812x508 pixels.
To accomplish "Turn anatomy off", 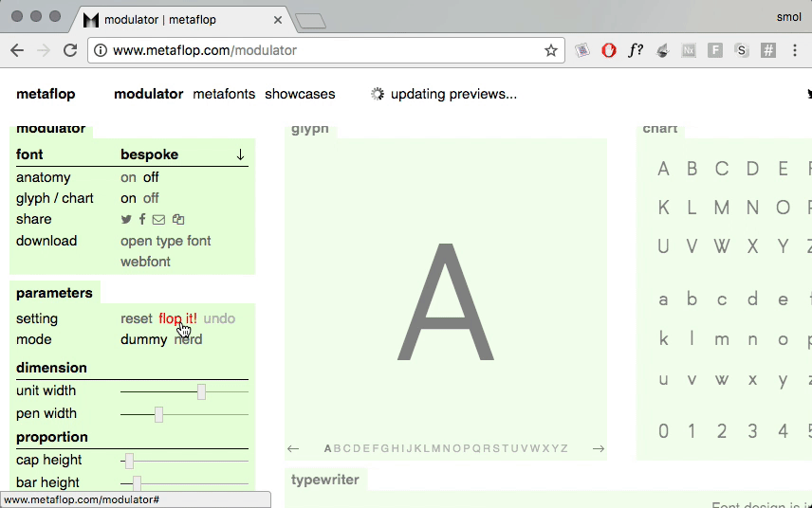I will tap(151, 177).
